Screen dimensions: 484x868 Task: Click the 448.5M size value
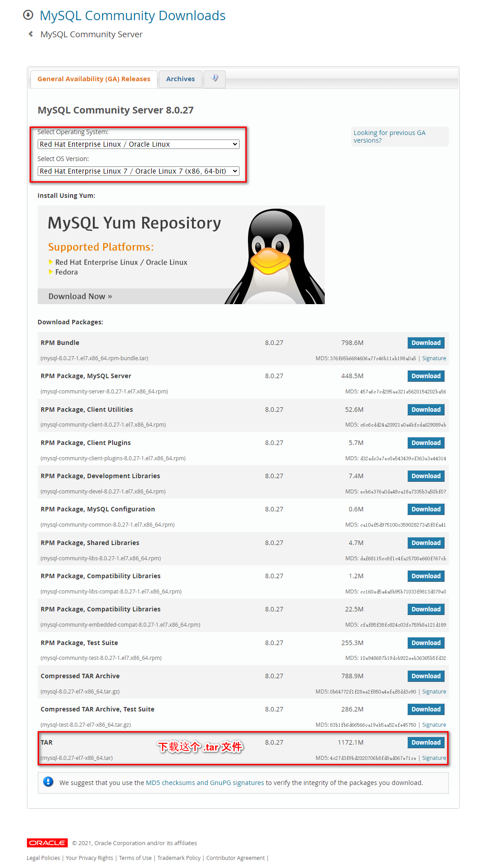[x=352, y=376]
